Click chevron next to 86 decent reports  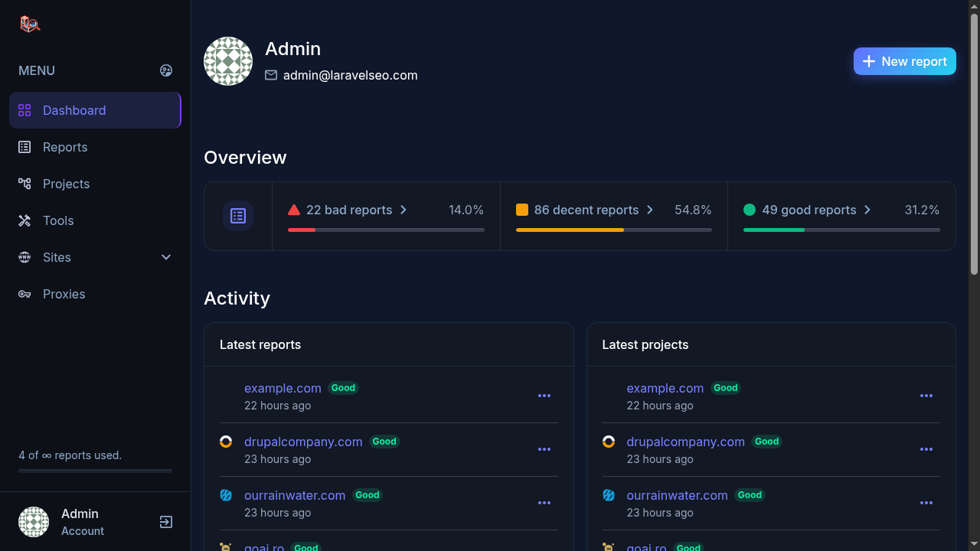[650, 210]
